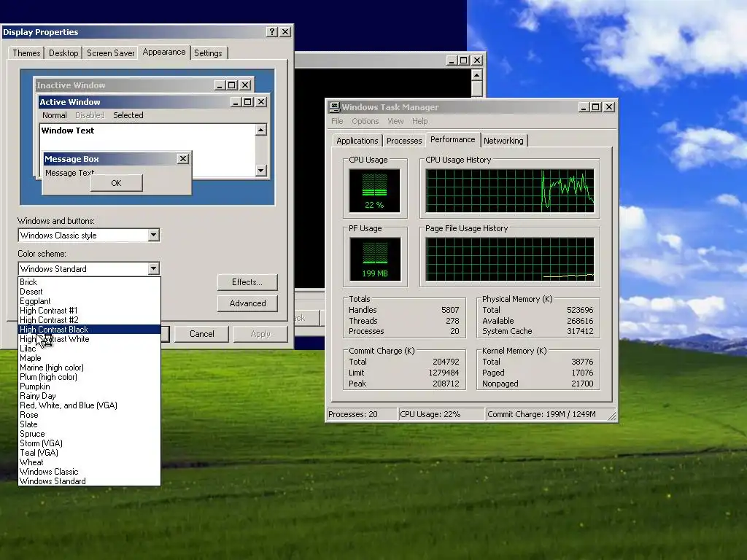Choose High Contrast #1 scheme
747x560 pixels.
point(89,311)
